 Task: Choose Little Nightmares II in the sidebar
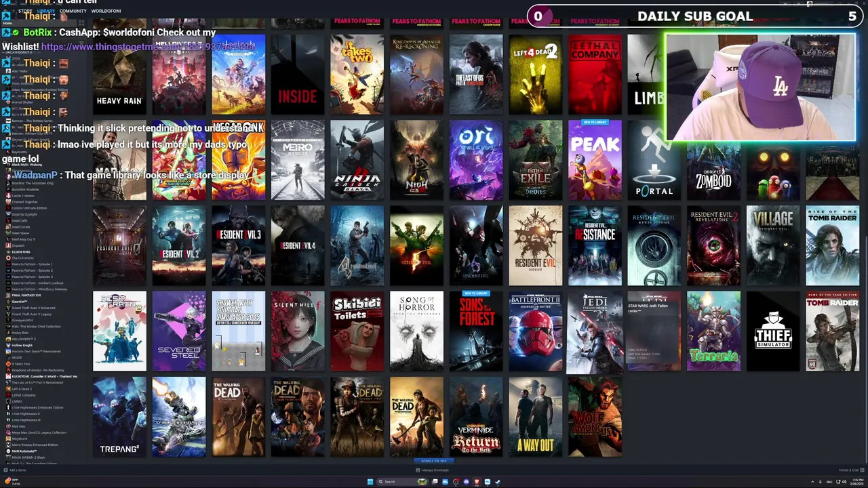pos(25,413)
